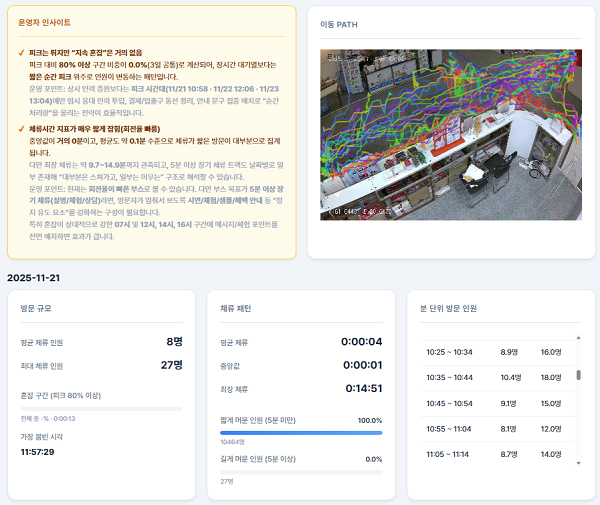Select the 10:55 ~ 11:04 time row
Screen dimensions: 600x505
pos(497,429)
